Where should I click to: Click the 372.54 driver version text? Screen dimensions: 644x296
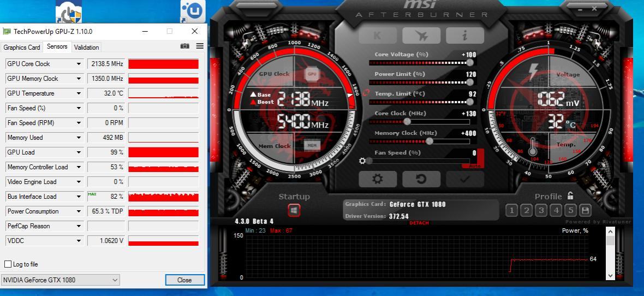399,216
